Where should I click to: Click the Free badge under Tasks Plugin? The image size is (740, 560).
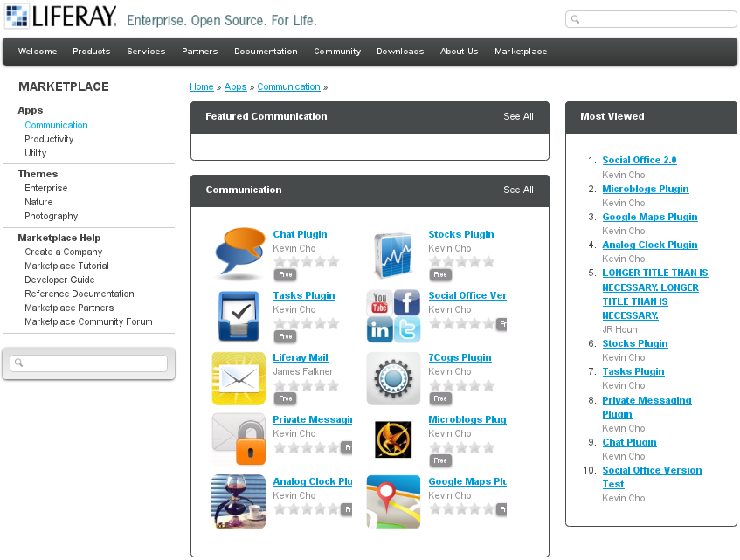pyautogui.click(x=285, y=336)
